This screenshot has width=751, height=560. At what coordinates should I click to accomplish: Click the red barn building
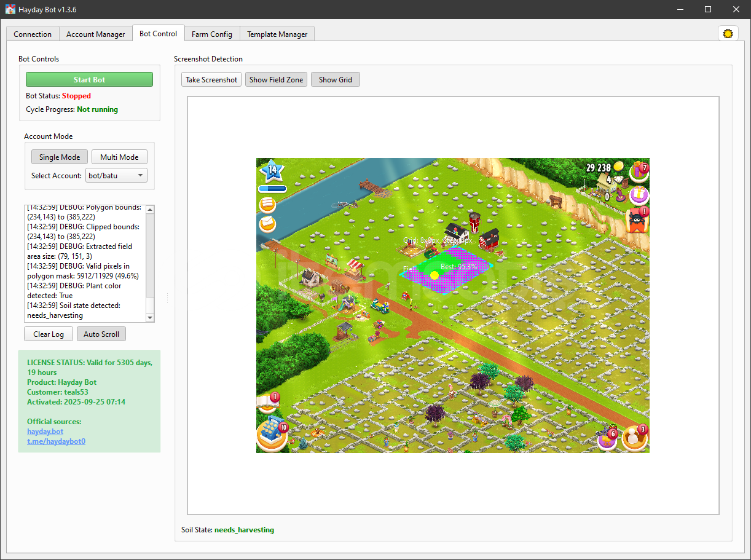pyautogui.click(x=489, y=239)
